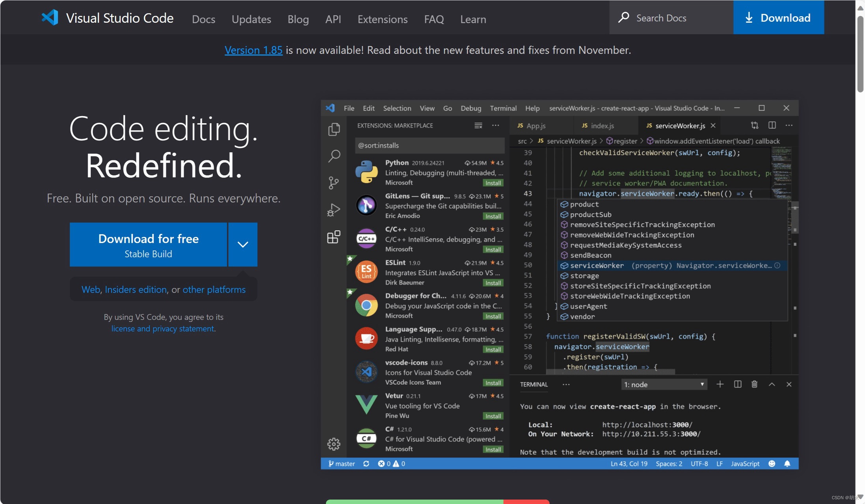Click the Visual Studio Code logo icon
Image resolution: width=865 pixels, height=504 pixels.
(50, 18)
